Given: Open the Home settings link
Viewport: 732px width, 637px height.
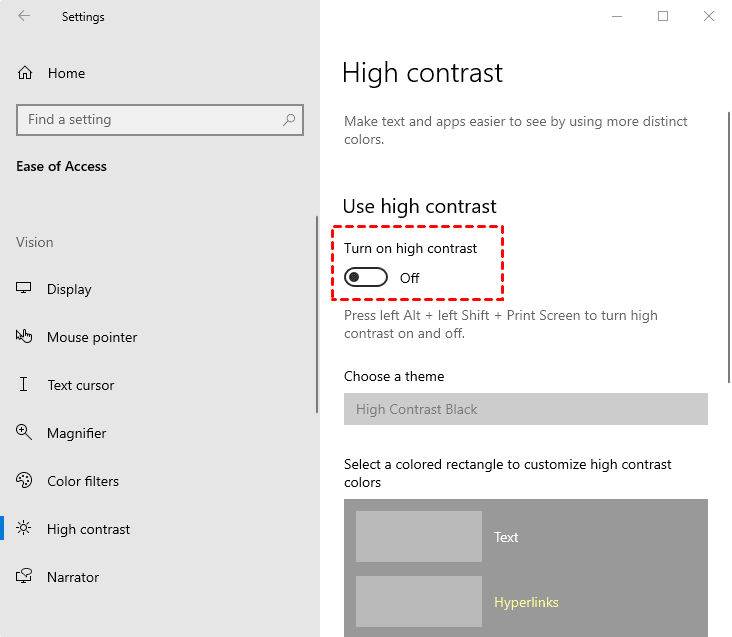Looking at the screenshot, I should (66, 73).
